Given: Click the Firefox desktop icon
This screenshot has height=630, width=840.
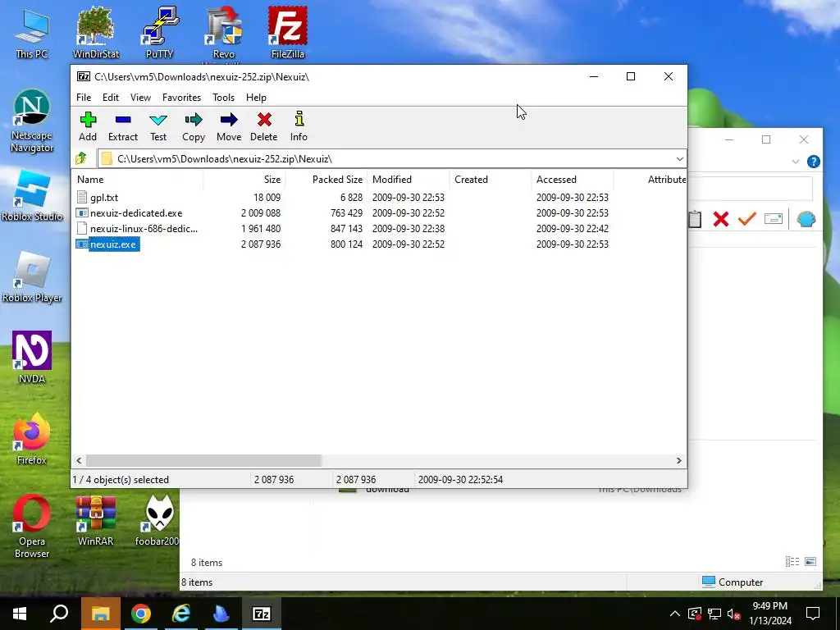Looking at the screenshot, I should tap(32, 438).
